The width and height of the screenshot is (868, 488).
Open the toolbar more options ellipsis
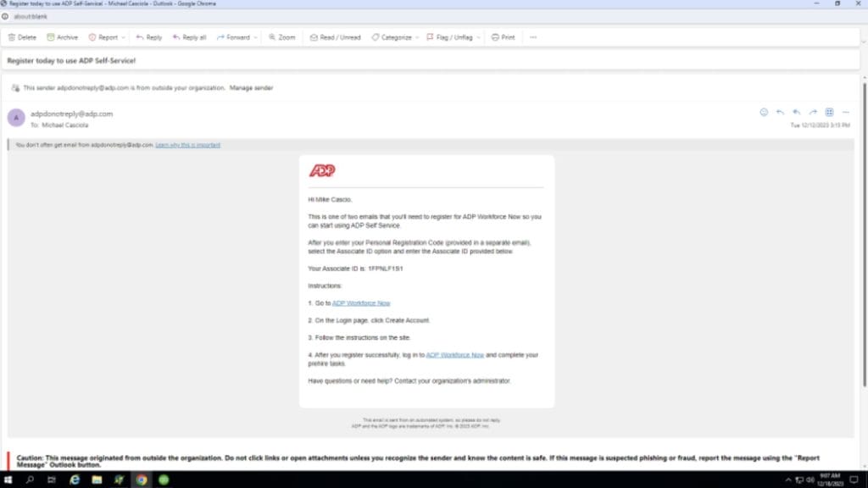533,37
